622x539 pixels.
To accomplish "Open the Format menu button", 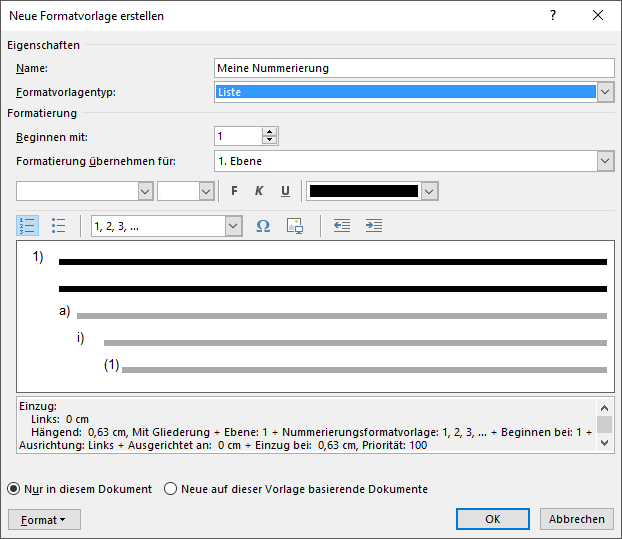I will coord(44,519).
